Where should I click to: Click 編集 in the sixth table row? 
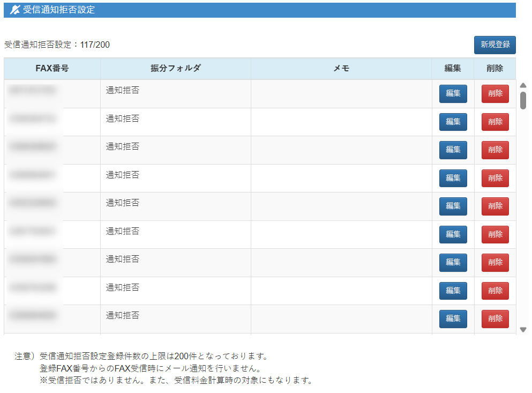click(x=453, y=234)
